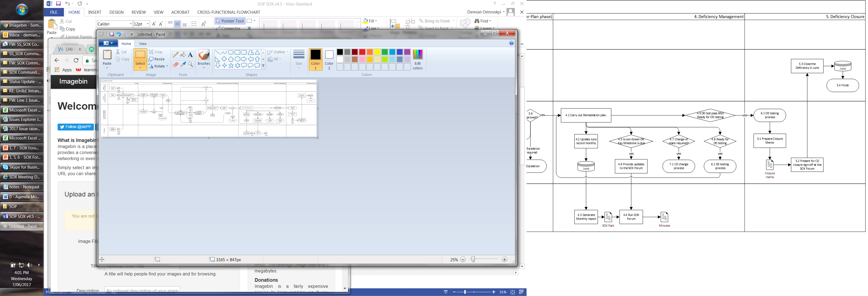Pick the Right arrow shape in Paint
This screenshot has height=296, width=868.
(x=244, y=59)
